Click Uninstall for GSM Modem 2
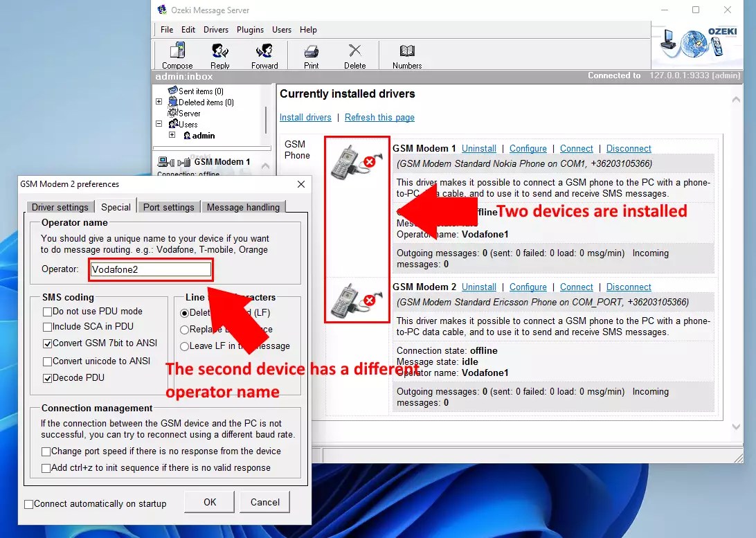Viewport: 756px width, 538px height. pyautogui.click(x=479, y=287)
